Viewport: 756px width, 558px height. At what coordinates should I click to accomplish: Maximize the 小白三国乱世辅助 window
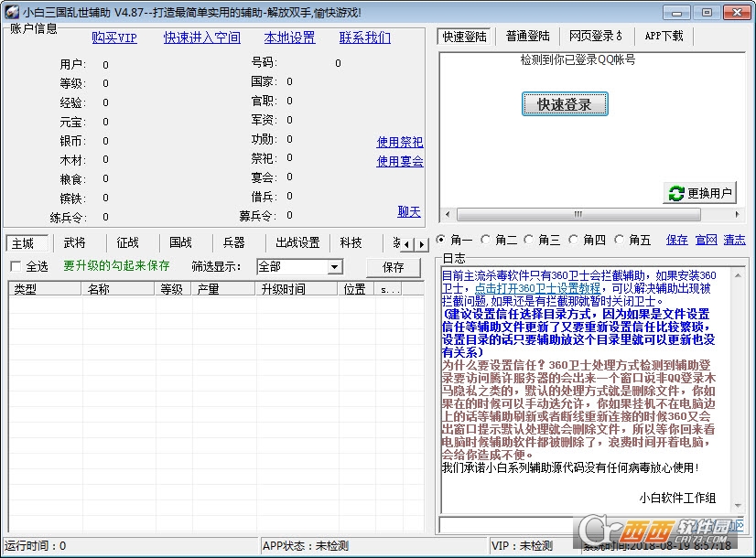point(707,13)
